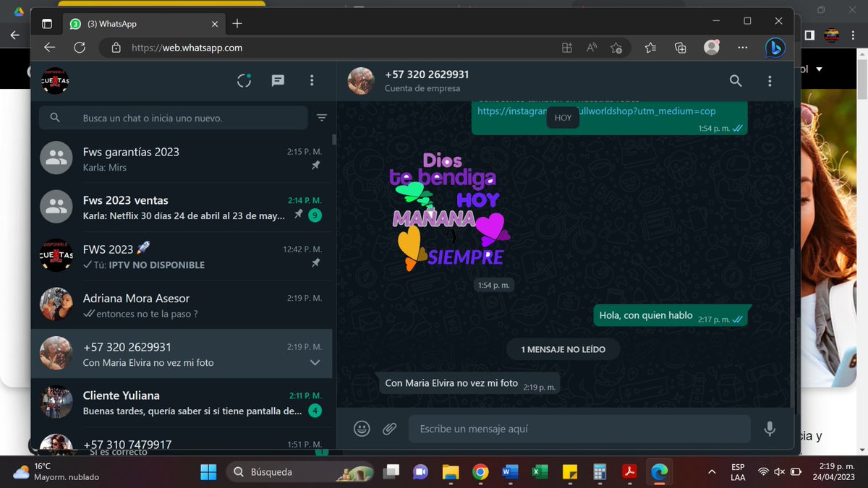This screenshot has width=868, height=488.
Task: Open the Edge tab actions menu icon
Action: point(47,23)
